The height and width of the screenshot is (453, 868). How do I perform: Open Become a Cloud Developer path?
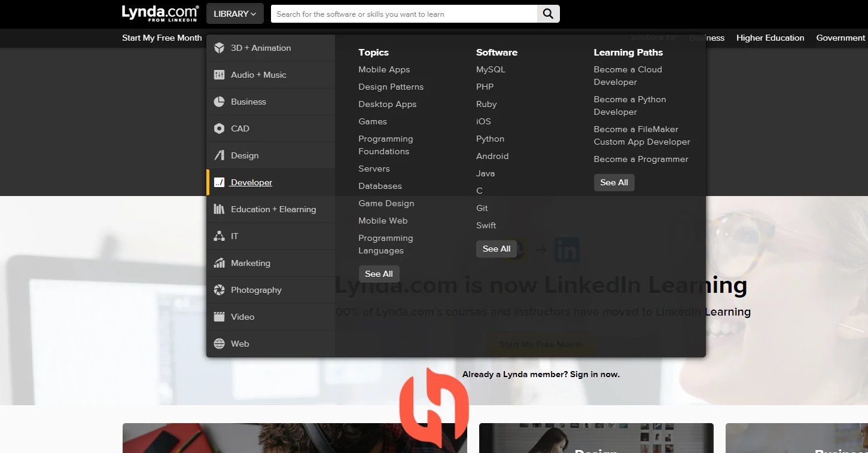pyautogui.click(x=628, y=76)
